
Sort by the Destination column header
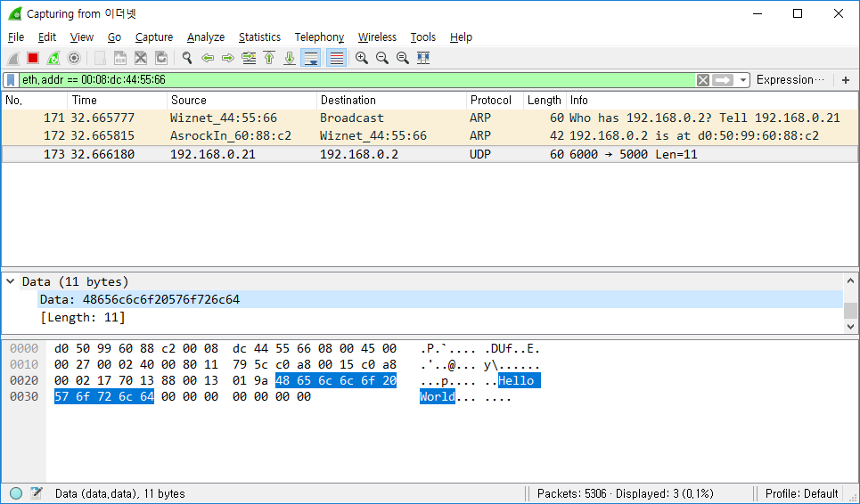click(x=391, y=101)
